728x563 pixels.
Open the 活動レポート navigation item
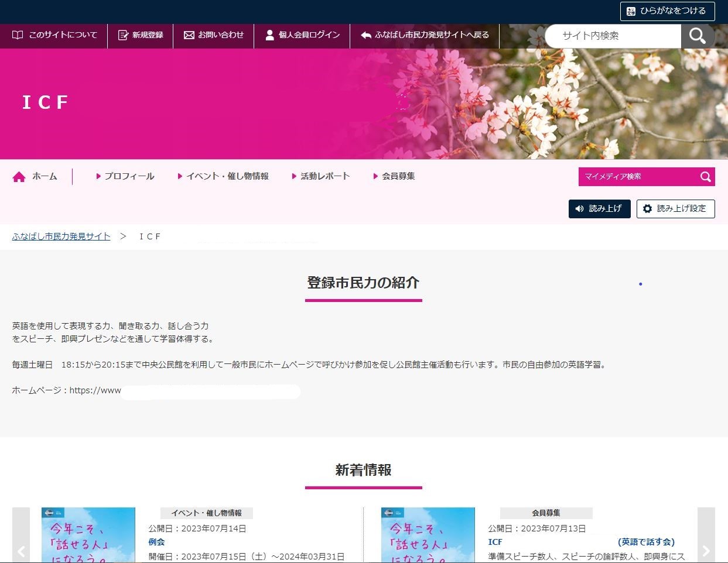pos(321,176)
